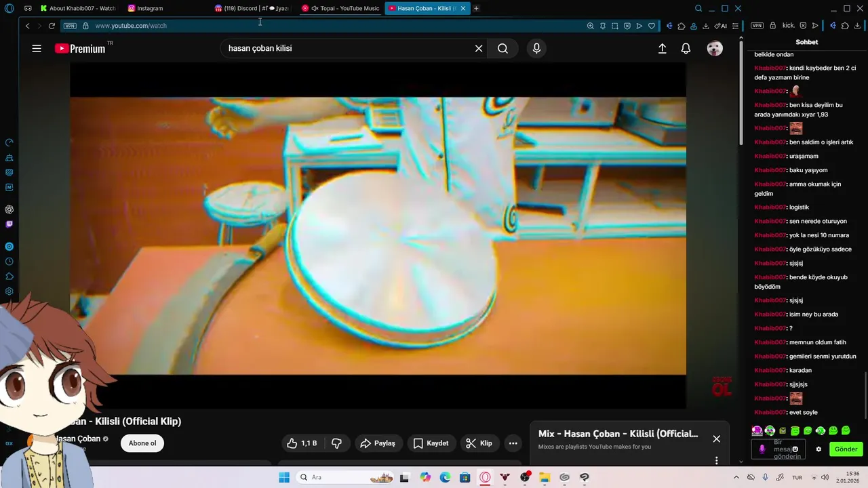Open sidebar settings gear in Opera
Image resolution: width=868 pixels, height=488 pixels.
[9, 291]
